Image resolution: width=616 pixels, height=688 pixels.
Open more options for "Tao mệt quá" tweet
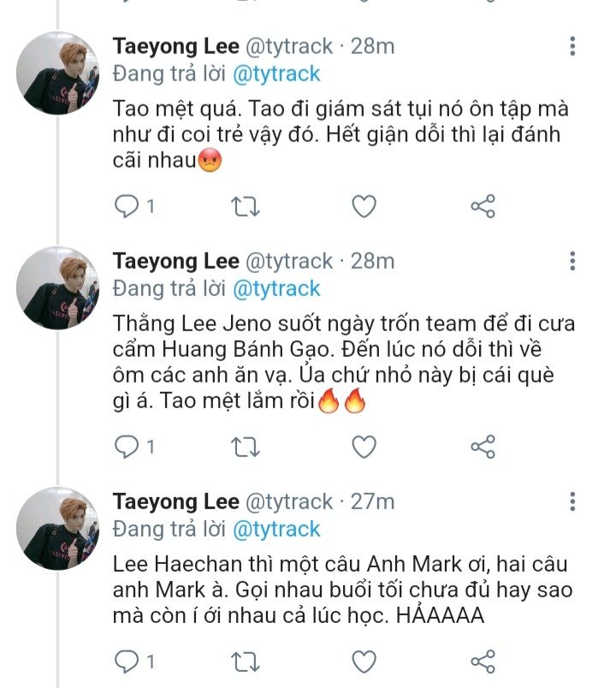coord(572,46)
